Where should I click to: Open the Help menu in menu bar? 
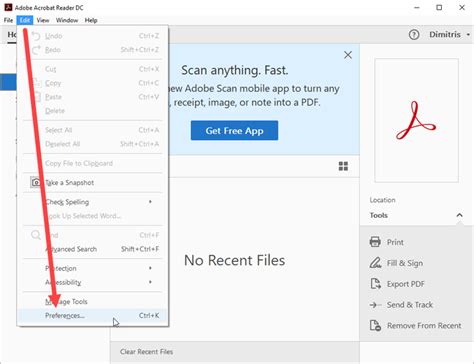pyautogui.click(x=91, y=20)
